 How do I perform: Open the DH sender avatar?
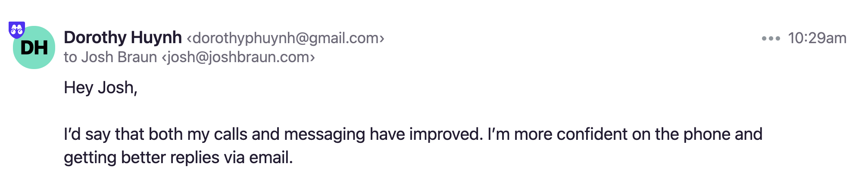(x=34, y=47)
